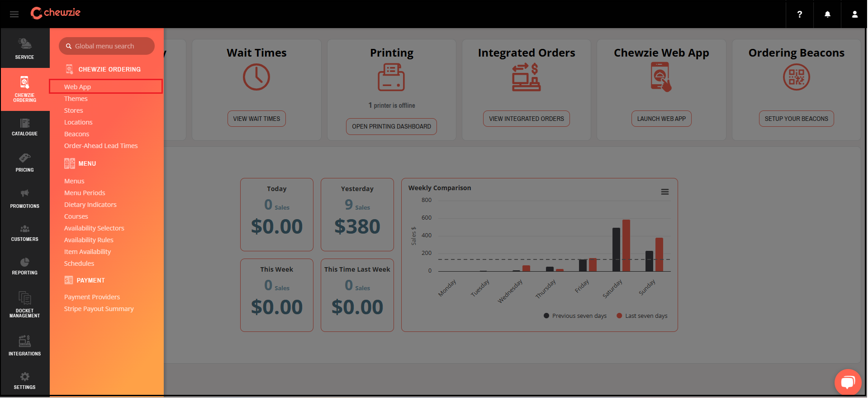
Task: Click the Integrated Orders icon
Action: pos(526,77)
